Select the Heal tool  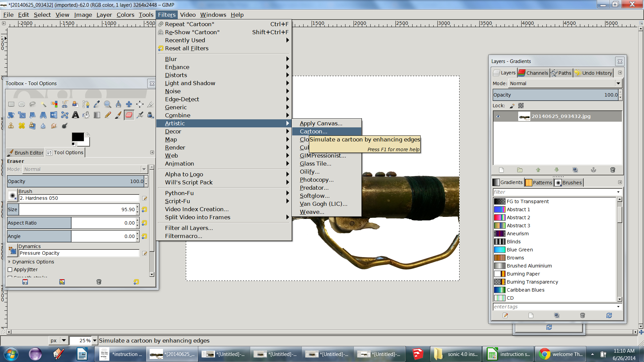coord(22,126)
